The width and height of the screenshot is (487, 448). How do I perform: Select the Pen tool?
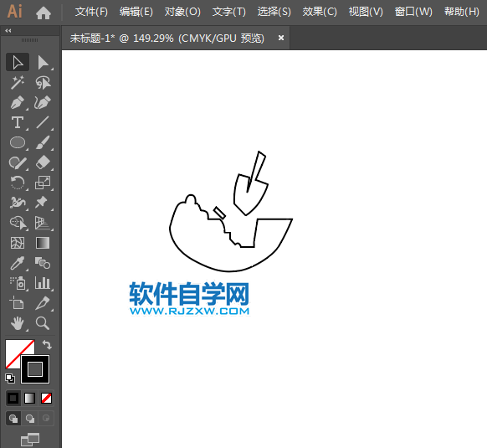(x=18, y=103)
